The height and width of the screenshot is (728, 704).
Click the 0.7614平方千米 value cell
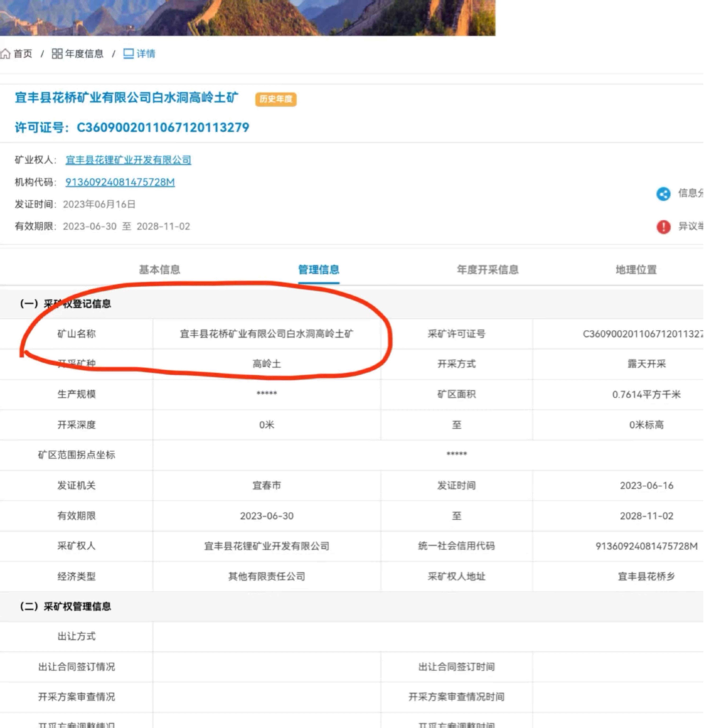click(618, 395)
